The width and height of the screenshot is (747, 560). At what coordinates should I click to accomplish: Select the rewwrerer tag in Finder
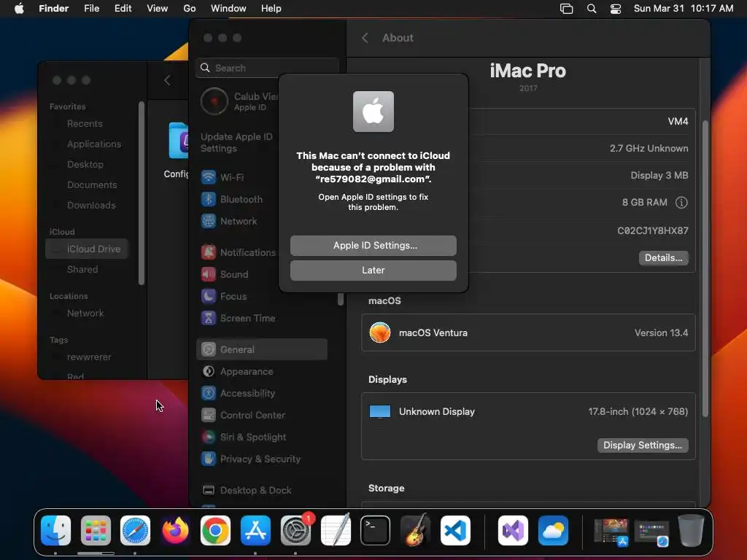89,357
